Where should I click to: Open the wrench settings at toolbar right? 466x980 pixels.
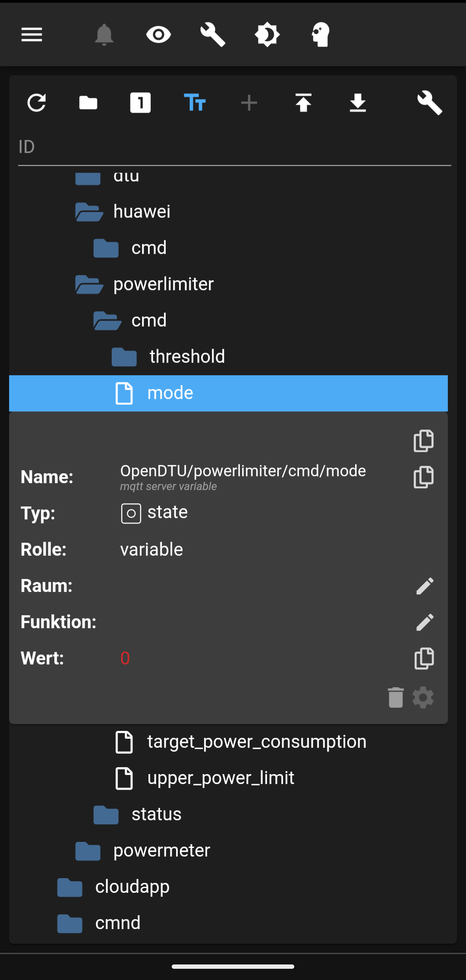click(430, 103)
